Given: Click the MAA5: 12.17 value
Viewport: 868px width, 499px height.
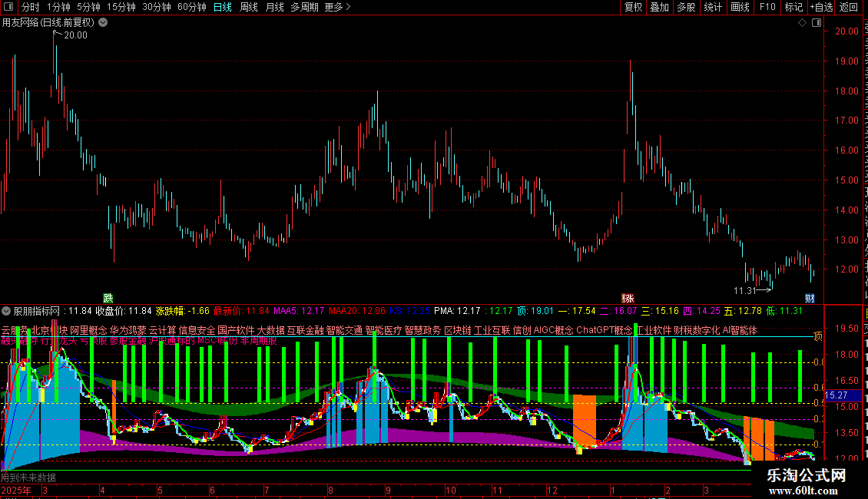Looking at the screenshot, I should [299, 311].
